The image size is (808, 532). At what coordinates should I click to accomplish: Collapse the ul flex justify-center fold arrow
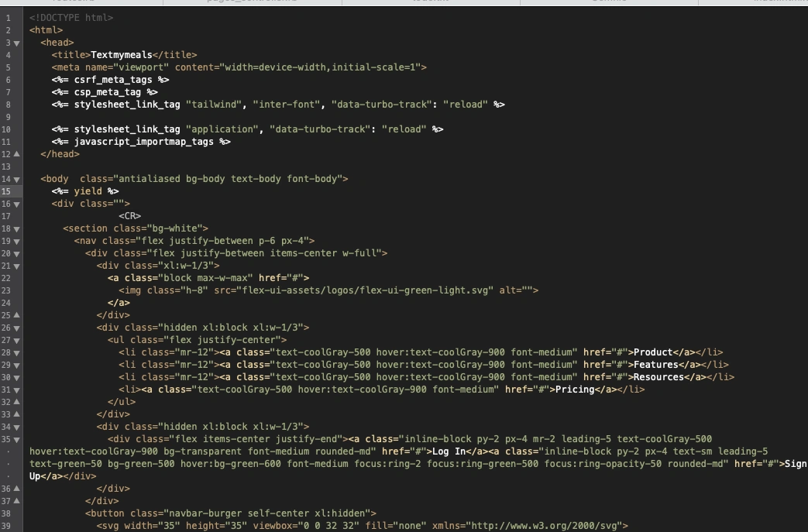[17, 340]
